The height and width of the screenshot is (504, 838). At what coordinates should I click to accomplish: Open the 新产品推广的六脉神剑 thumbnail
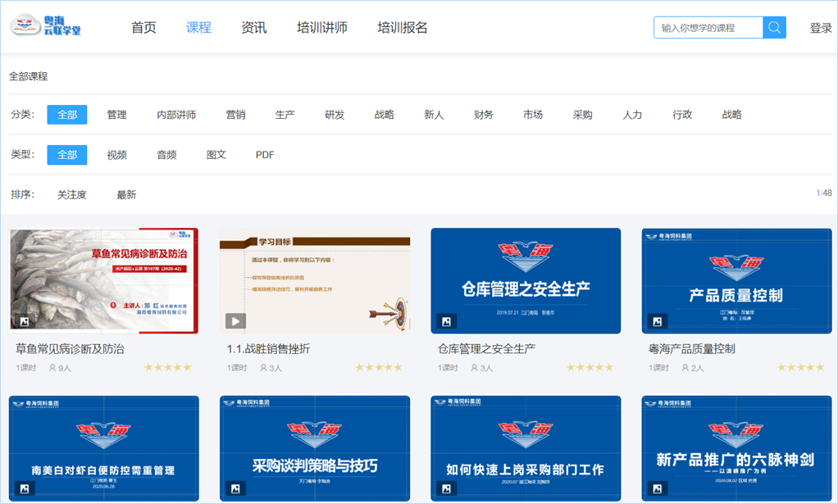(x=737, y=448)
